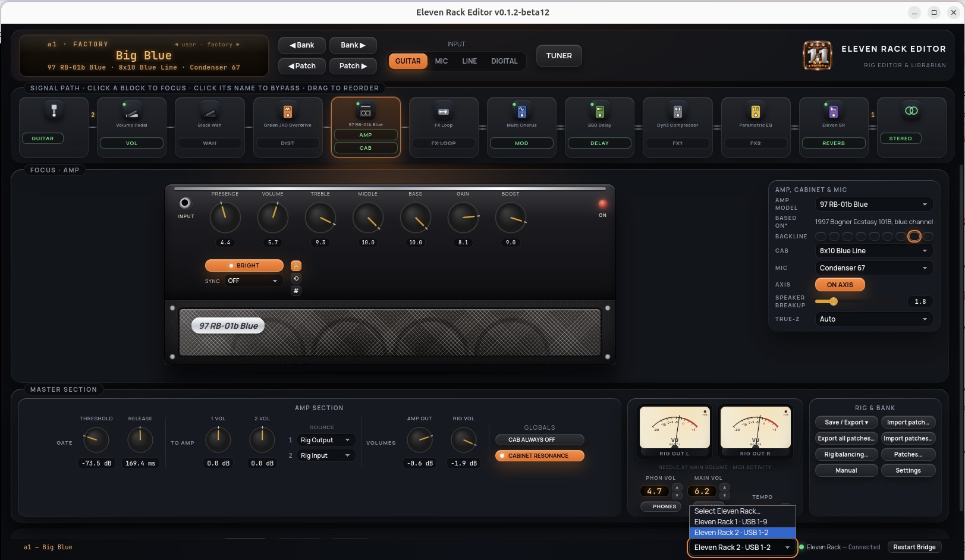Click the stereo output rings icon
This screenshot has height=560, width=965.
(x=911, y=111)
